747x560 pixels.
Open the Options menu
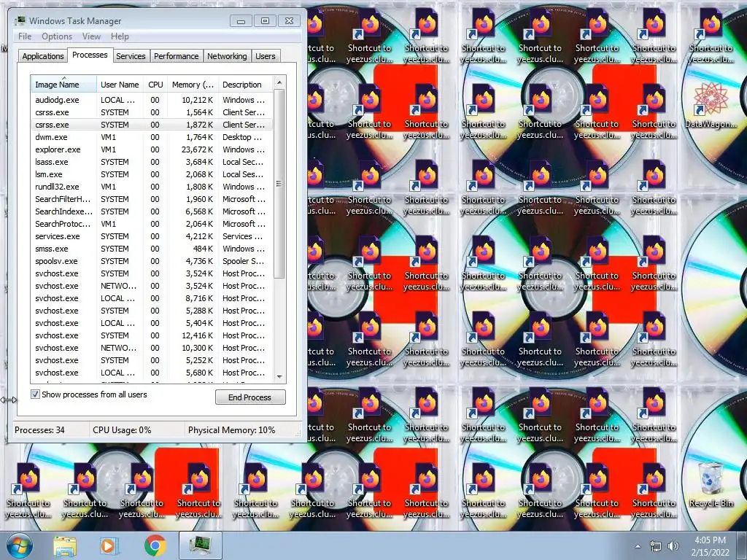[x=57, y=36]
